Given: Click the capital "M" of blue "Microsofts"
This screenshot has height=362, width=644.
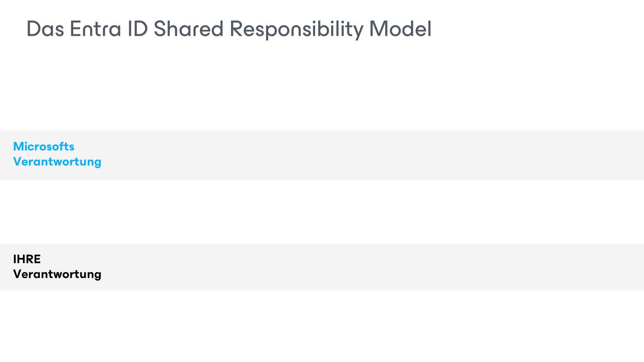Looking at the screenshot, I should (19, 146).
